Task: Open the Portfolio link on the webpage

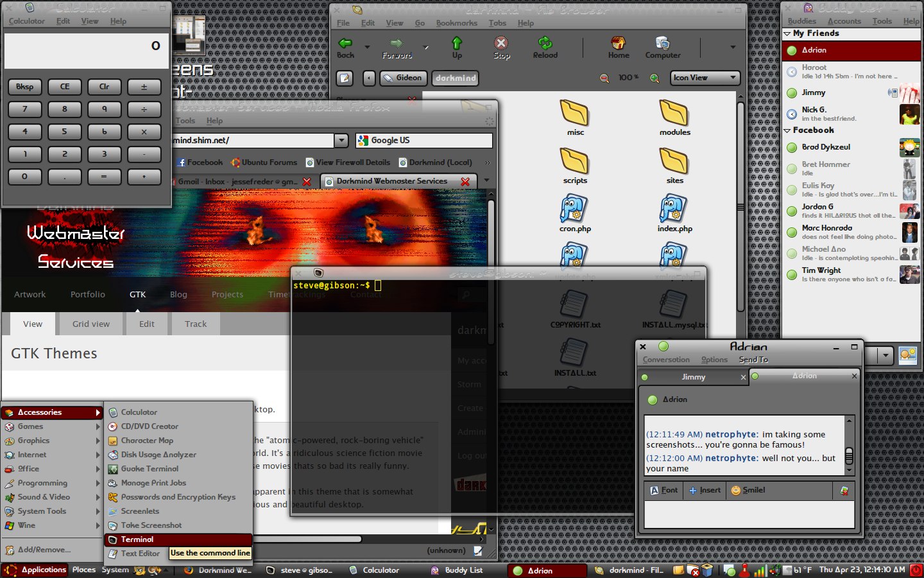Action: pyautogui.click(x=88, y=294)
